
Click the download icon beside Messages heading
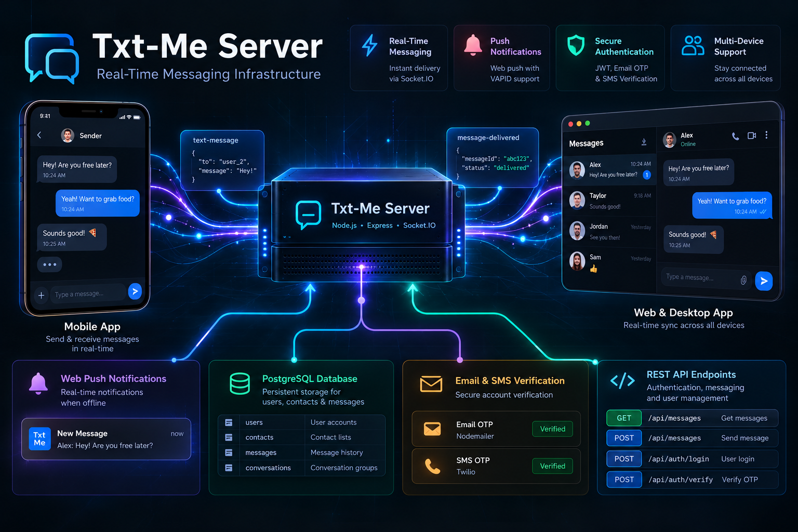point(644,142)
